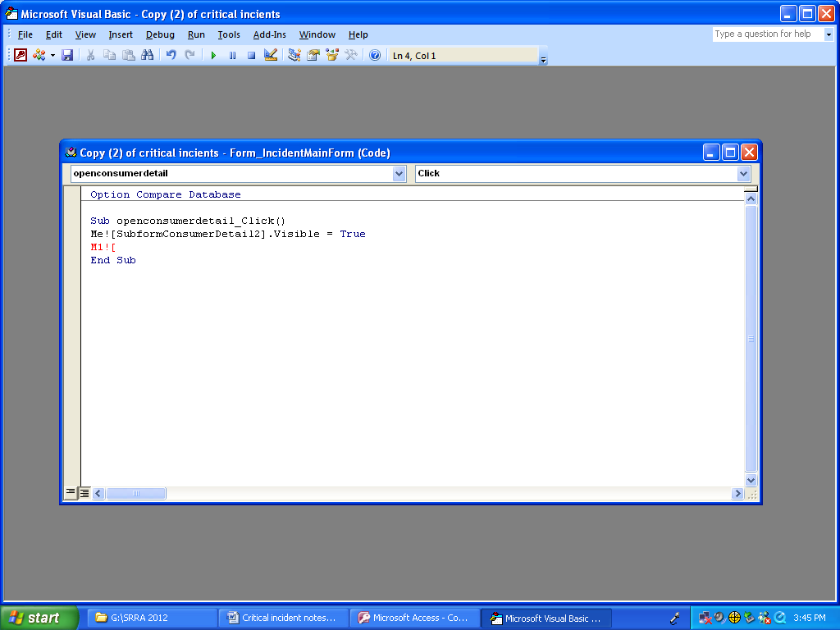The height and width of the screenshot is (630, 840).
Task: Switch to Full Module View toggle
Action: pos(84,493)
